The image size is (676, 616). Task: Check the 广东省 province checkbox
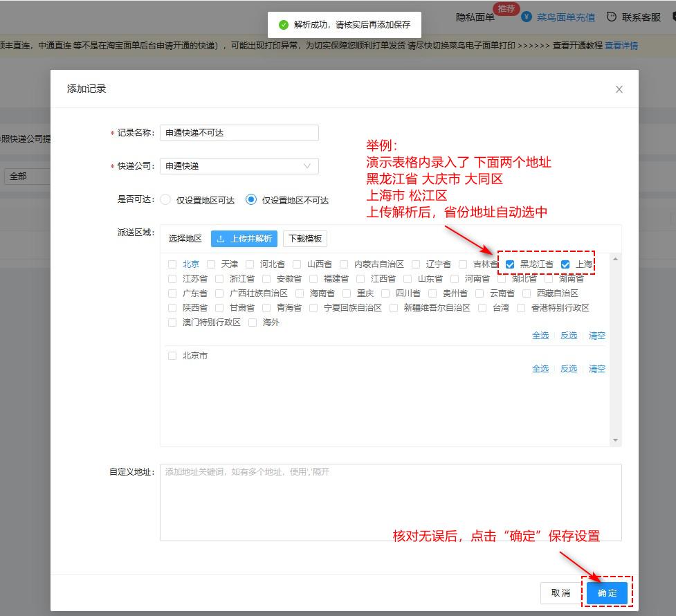pyautogui.click(x=172, y=293)
